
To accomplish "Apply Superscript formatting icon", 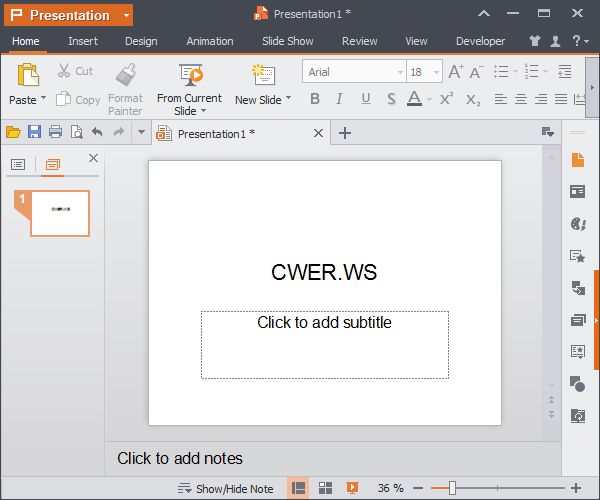I will (x=446, y=98).
